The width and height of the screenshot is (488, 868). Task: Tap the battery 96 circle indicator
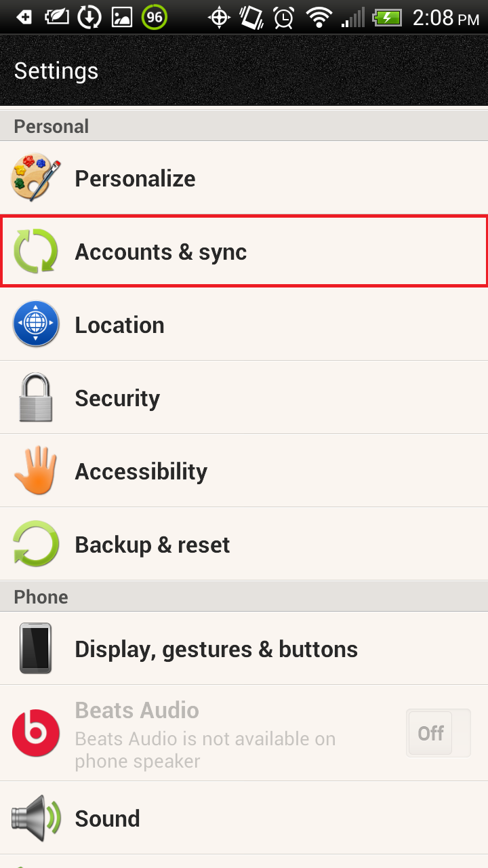click(155, 17)
